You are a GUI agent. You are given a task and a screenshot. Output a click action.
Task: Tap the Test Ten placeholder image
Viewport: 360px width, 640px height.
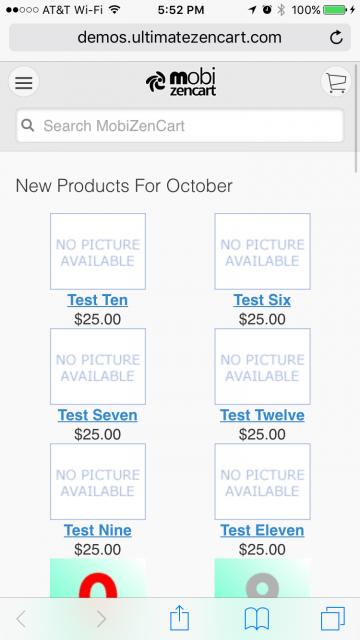98,251
